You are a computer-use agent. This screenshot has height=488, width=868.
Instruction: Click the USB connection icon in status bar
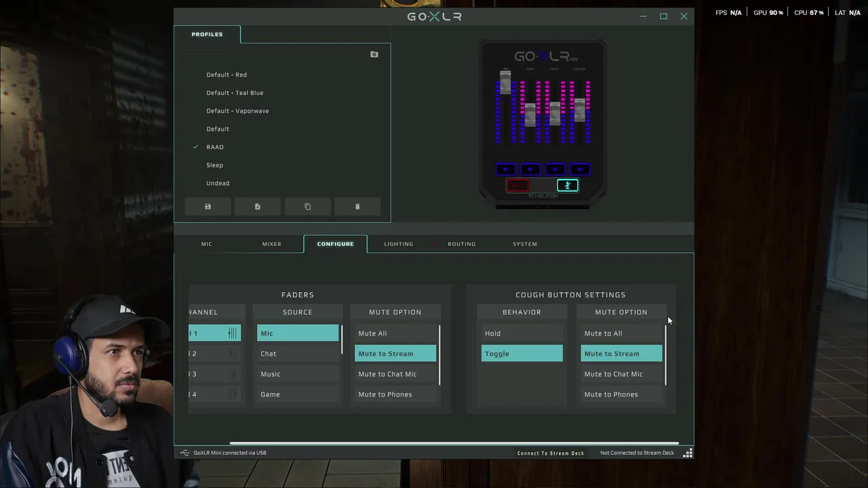(x=184, y=453)
